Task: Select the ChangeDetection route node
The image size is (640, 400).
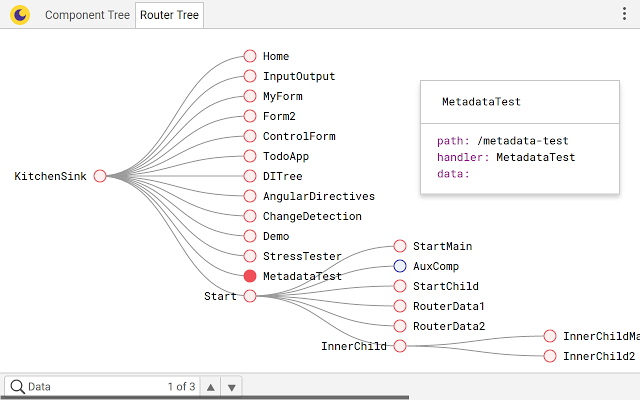Action: [x=250, y=216]
